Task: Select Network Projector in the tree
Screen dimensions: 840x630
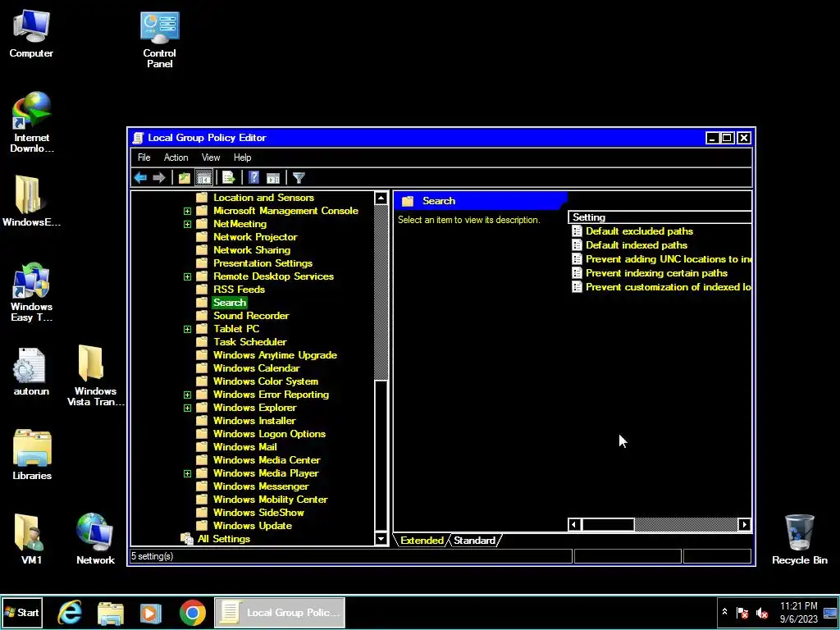Action: pyautogui.click(x=255, y=237)
